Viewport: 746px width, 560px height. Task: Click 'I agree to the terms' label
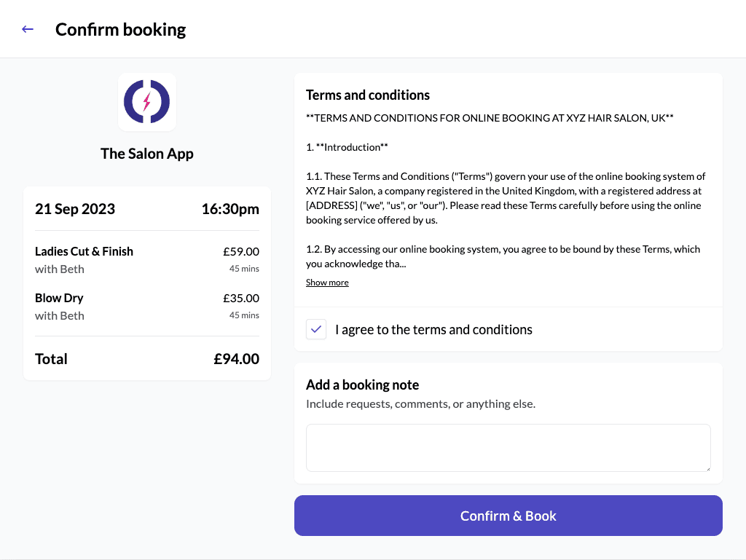pyautogui.click(x=433, y=329)
